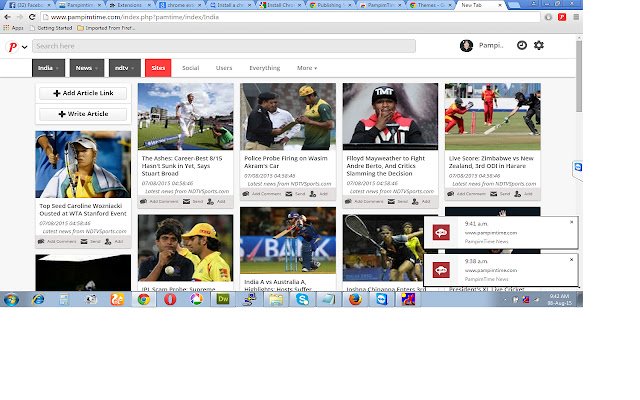Image resolution: width=640 pixels, height=400 pixels.
Task: Expand the arrow beside the P logo
Action: [x=24, y=47]
